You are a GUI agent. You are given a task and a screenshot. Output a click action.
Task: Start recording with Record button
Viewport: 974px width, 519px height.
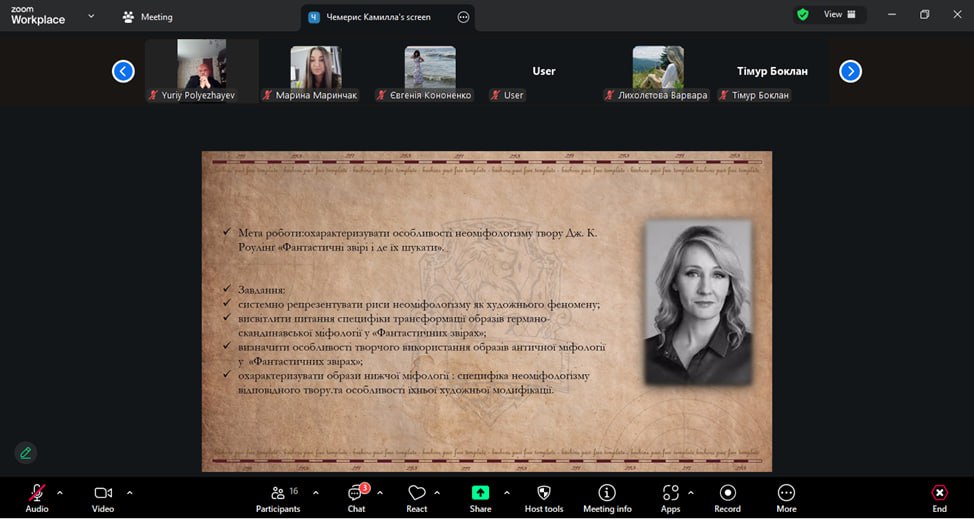tap(727, 494)
